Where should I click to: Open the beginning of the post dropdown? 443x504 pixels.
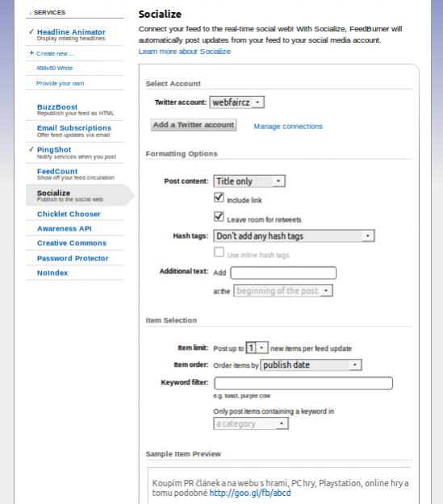point(283,291)
